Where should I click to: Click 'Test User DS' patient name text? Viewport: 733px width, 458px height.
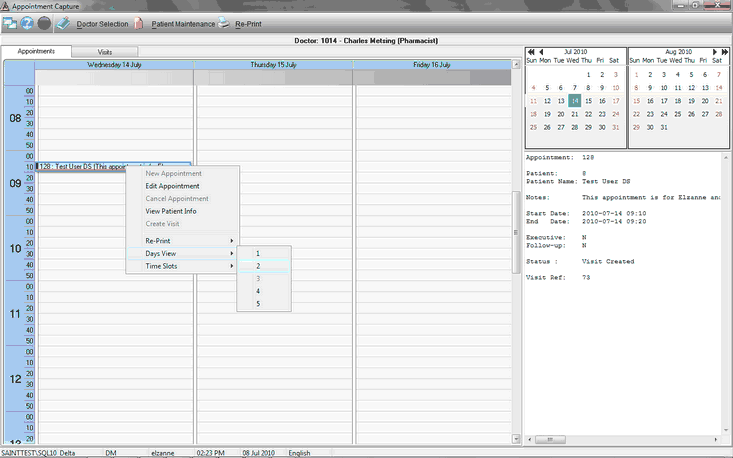tap(606, 181)
